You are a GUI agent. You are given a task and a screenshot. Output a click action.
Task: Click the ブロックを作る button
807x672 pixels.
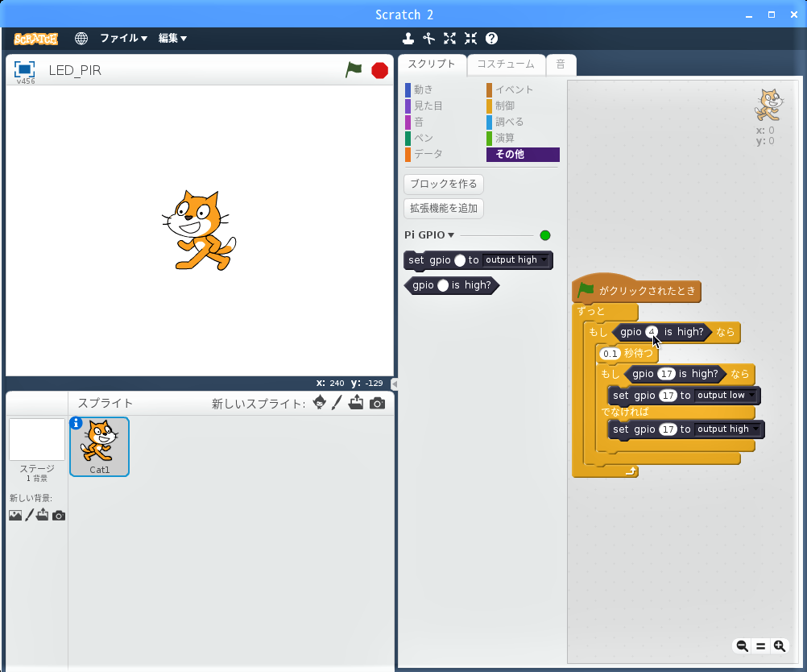pyautogui.click(x=444, y=184)
